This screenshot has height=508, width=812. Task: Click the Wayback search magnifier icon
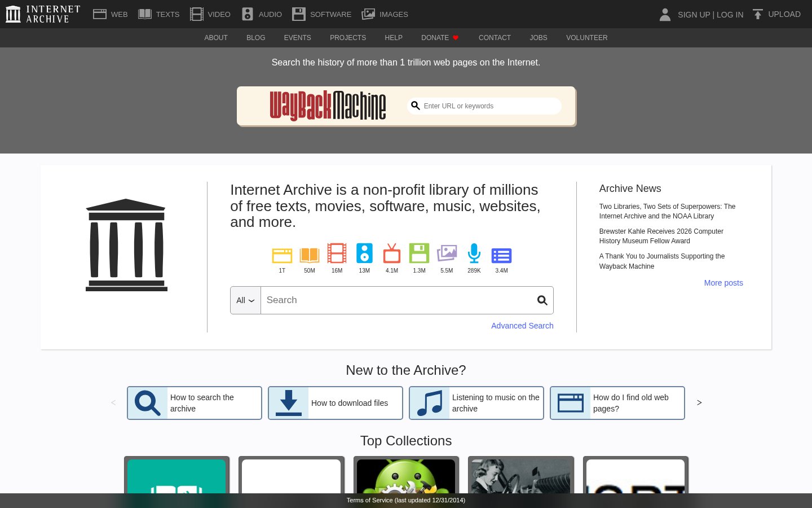(416, 106)
